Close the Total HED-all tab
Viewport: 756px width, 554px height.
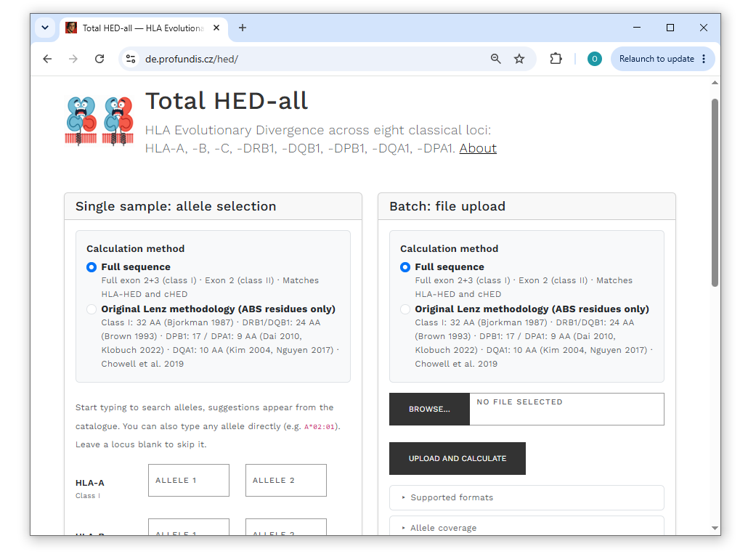[216, 28]
